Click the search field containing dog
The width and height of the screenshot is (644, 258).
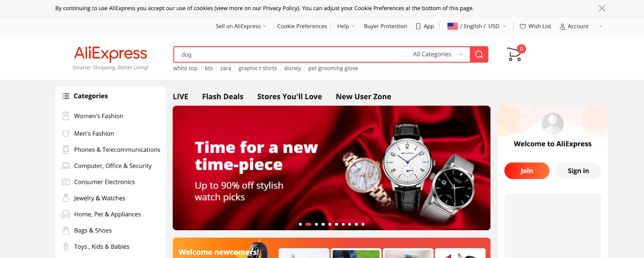tap(290, 54)
